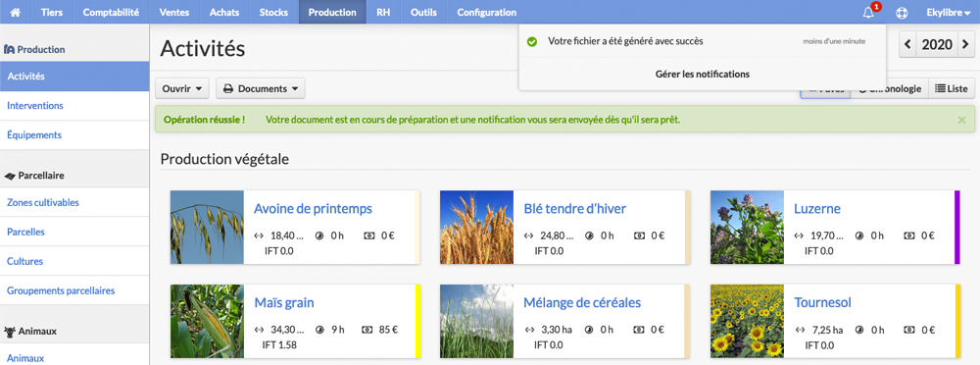Image resolution: width=980 pixels, height=365 pixels.
Task: Click the clock icon on Maïs grain card
Action: pos(320,330)
